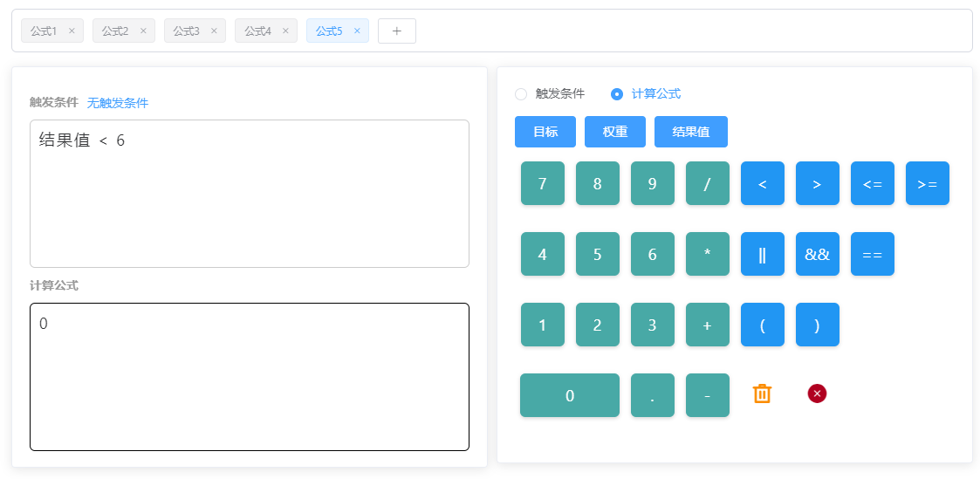Click the 结果值 variable button
Image resolution: width=980 pixels, height=479 pixels.
690,132
